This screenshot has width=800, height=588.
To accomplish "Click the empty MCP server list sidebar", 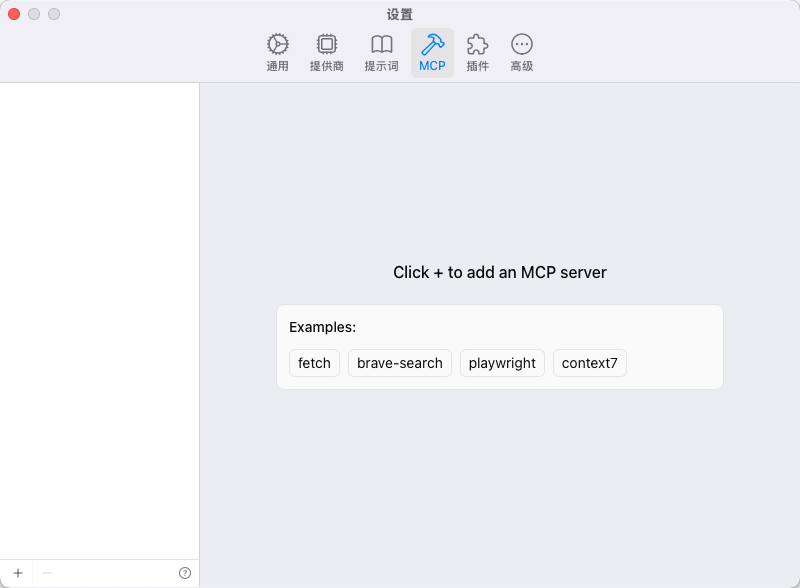I will [x=100, y=300].
